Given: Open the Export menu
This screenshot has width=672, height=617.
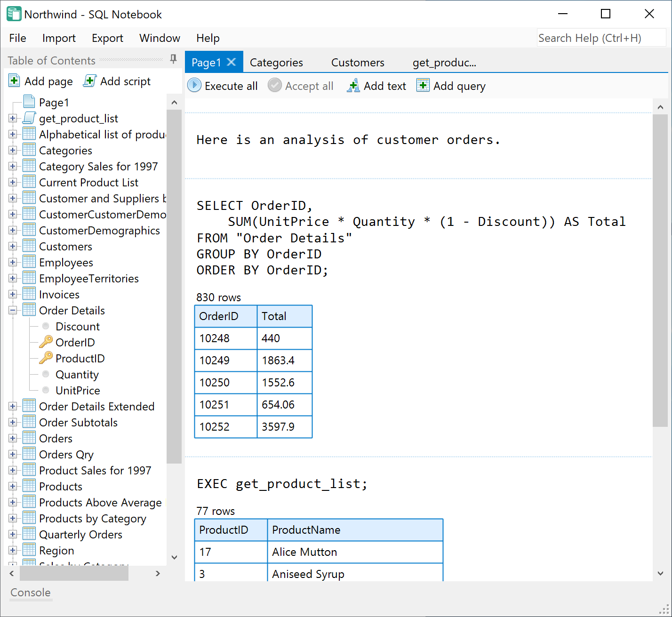Looking at the screenshot, I should tap(107, 38).
